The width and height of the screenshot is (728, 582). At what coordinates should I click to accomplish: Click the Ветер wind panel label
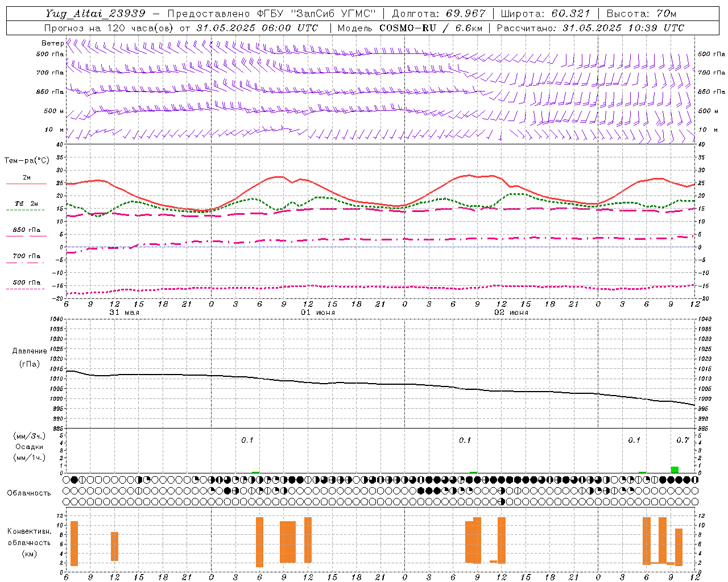click(x=52, y=43)
